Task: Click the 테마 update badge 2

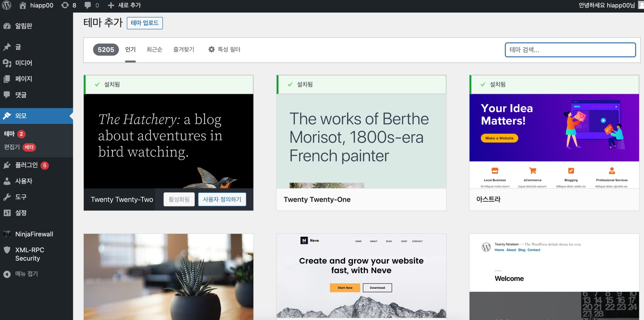Action: coord(21,134)
